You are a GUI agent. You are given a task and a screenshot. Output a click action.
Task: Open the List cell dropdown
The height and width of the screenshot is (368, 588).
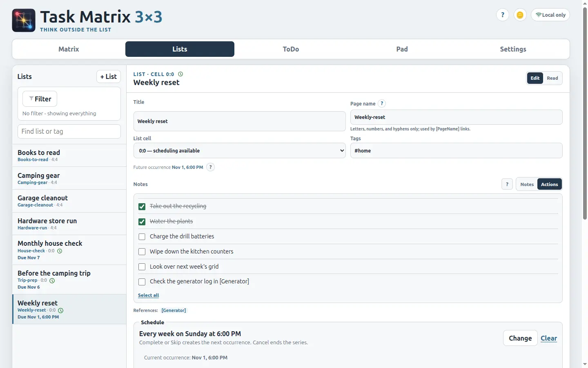pos(240,150)
